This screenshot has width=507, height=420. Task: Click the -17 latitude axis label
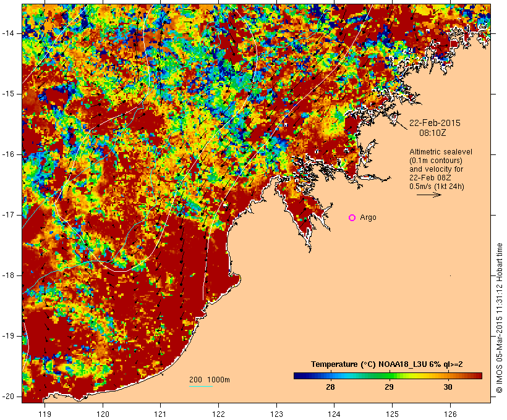(x=7, y=215)
